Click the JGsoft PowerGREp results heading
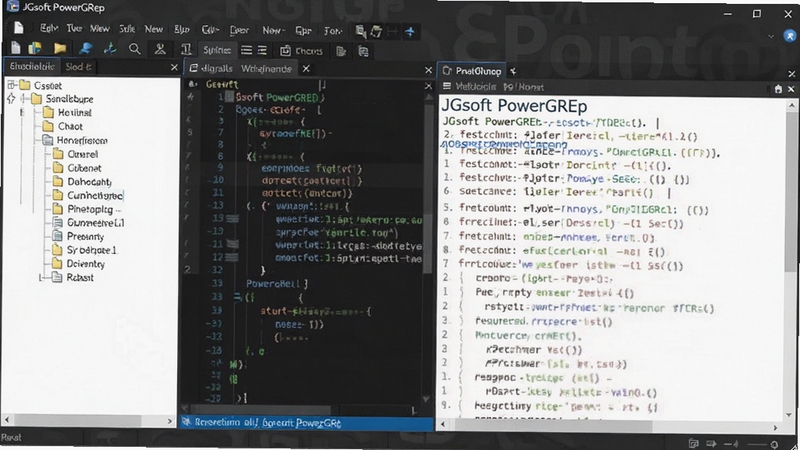800x450 pixels. click(x=514, y=106)
